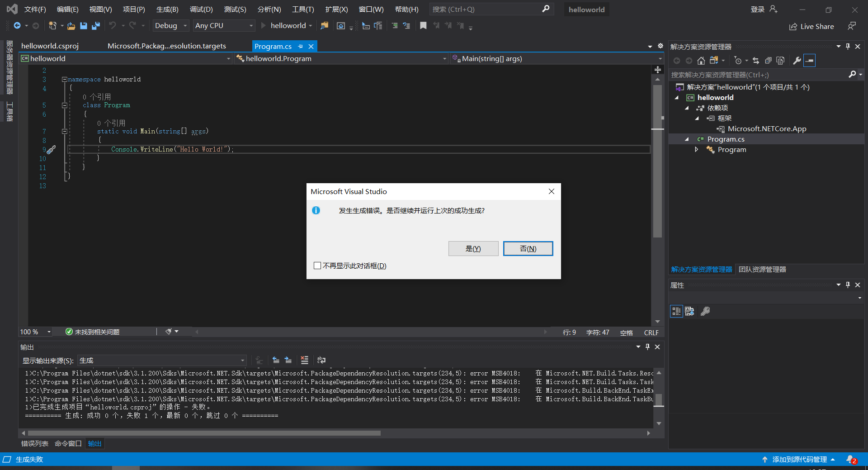Open the 生成(B) build menu

tap(167, 9)
